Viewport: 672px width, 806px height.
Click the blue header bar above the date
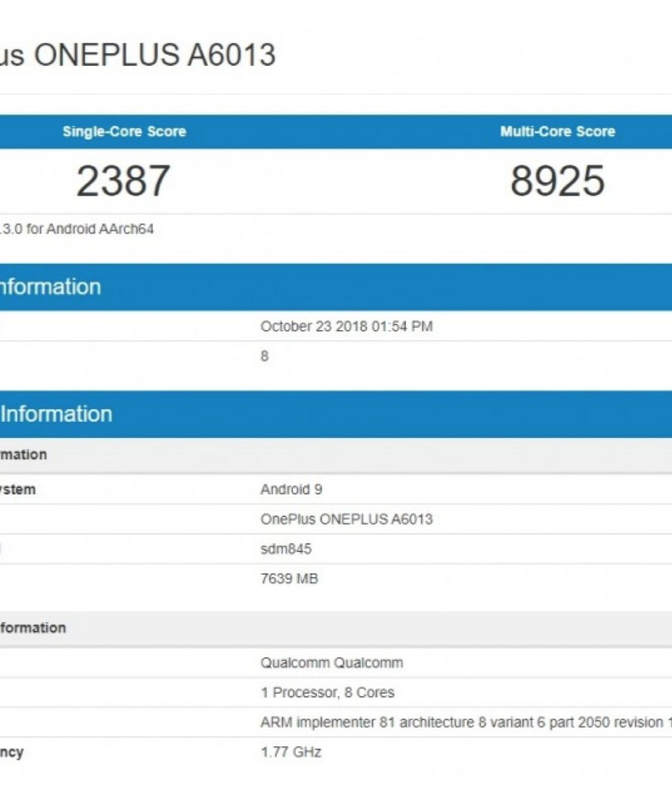point(335,287)
